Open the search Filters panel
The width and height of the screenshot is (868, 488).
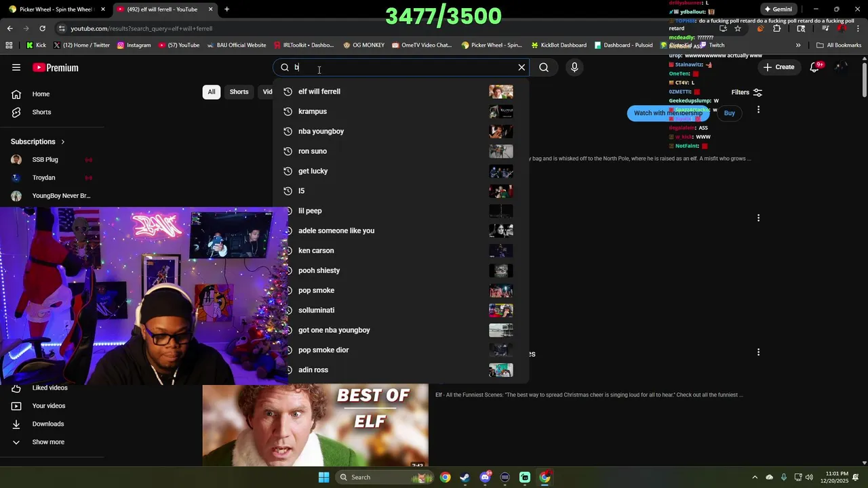[x=747, y=92]
